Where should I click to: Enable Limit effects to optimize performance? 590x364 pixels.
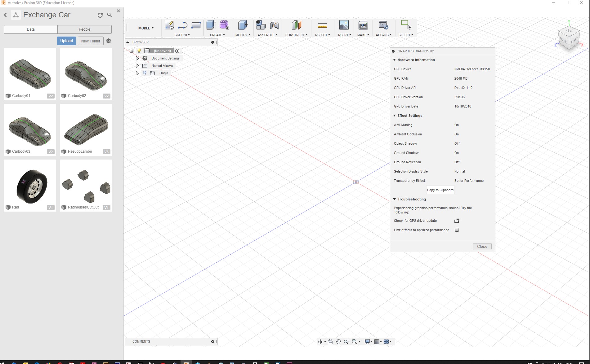tap(457, 230)
